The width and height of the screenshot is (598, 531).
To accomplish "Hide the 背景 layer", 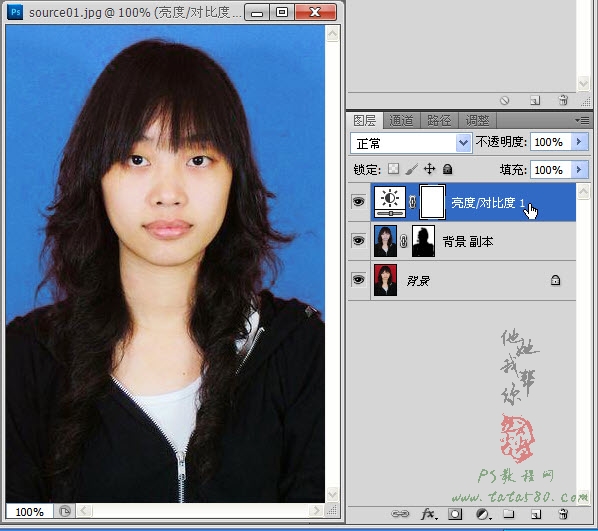I will click(358, 280).
